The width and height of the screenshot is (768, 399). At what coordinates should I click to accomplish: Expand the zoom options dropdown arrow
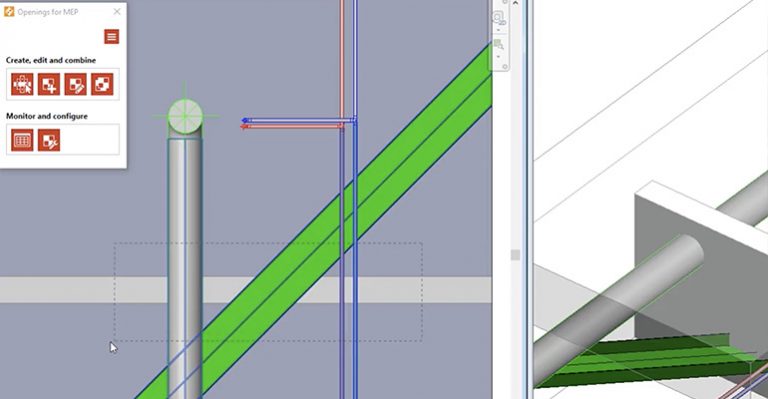click(x=499, y=57)
